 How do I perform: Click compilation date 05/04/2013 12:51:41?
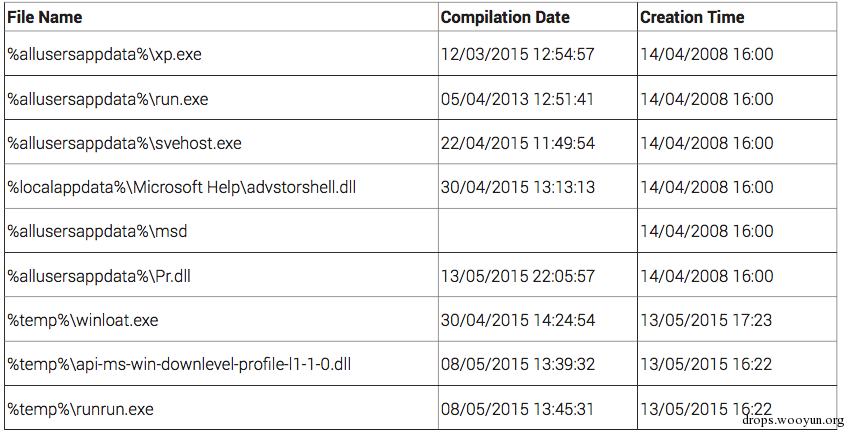point(517,99)
